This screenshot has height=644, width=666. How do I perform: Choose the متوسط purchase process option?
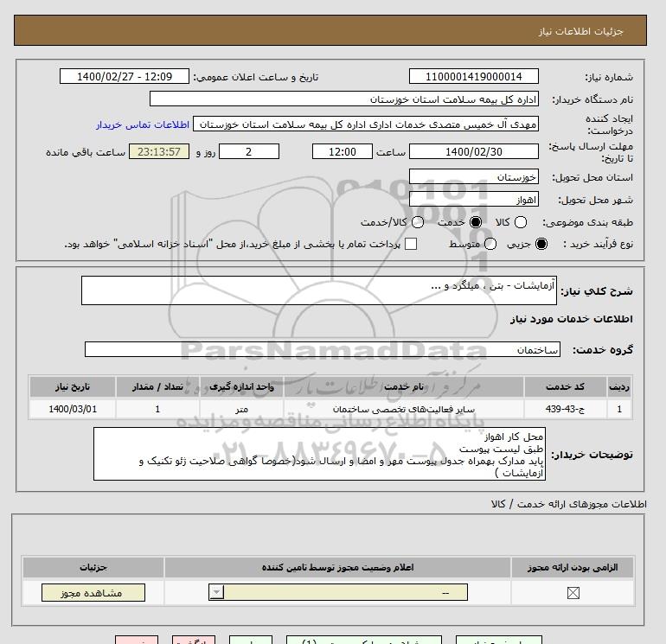(490, 244)
